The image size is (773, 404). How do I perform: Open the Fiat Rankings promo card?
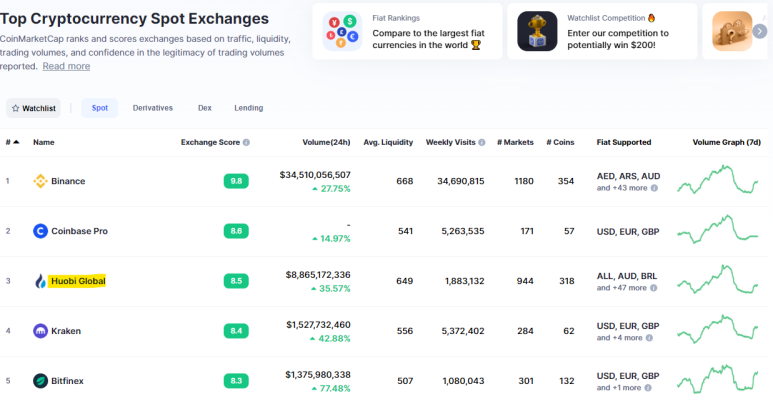click(407, 32)
